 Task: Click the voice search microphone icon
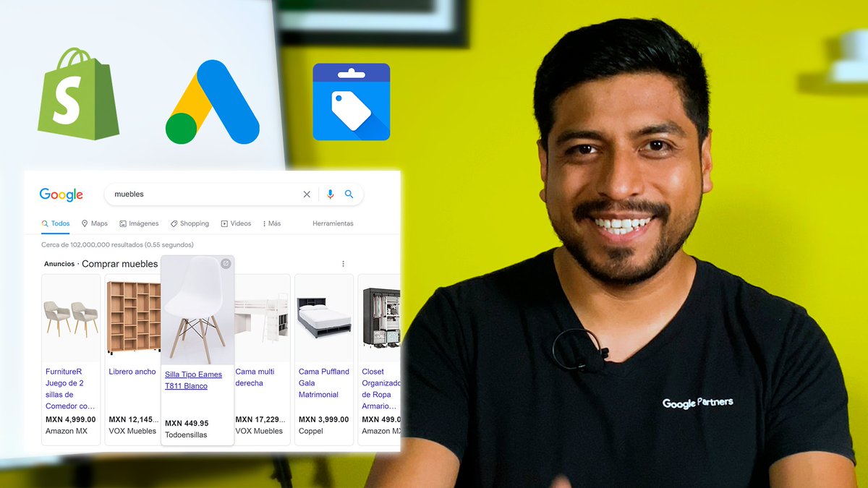click(x=331, y=194)
